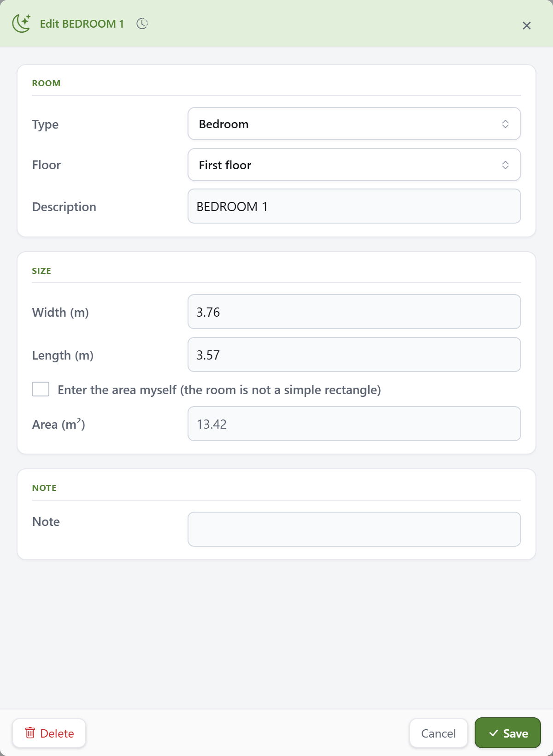The height and width of the screenshot is (756, 553).
Task: Click the Width (m) input field
Action: pos(354,312)
